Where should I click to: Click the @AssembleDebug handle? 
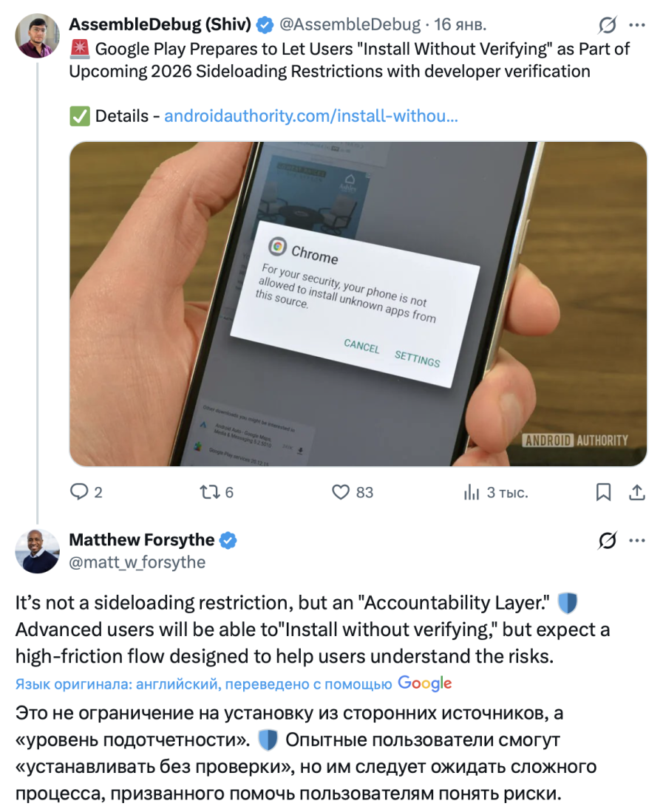pyautogui.click(x=349, y=24)
